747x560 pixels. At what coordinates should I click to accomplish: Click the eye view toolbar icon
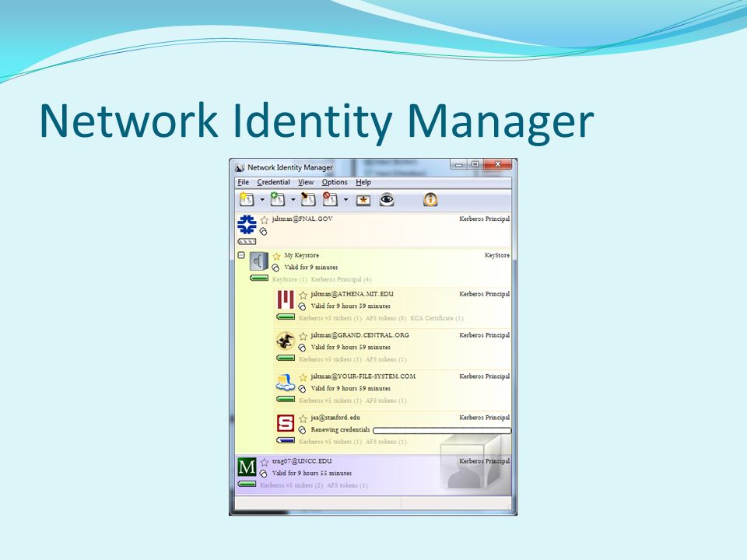point(387,200)
